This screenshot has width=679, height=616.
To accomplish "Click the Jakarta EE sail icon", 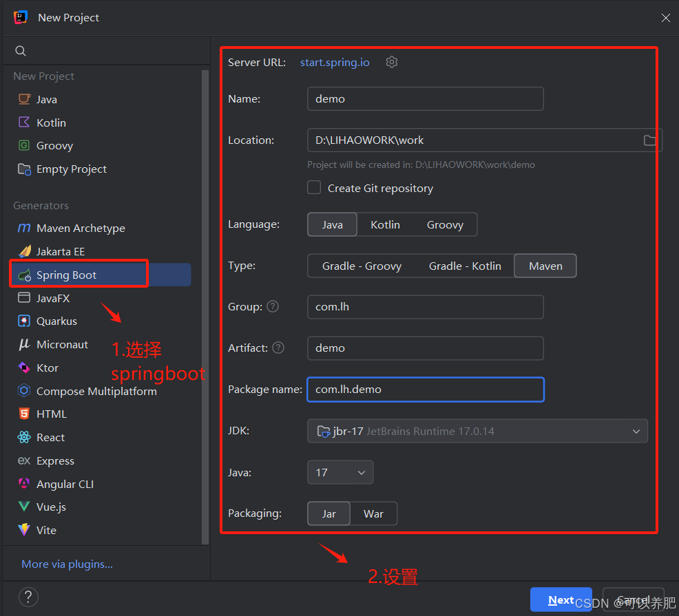I will click(25, 251).
